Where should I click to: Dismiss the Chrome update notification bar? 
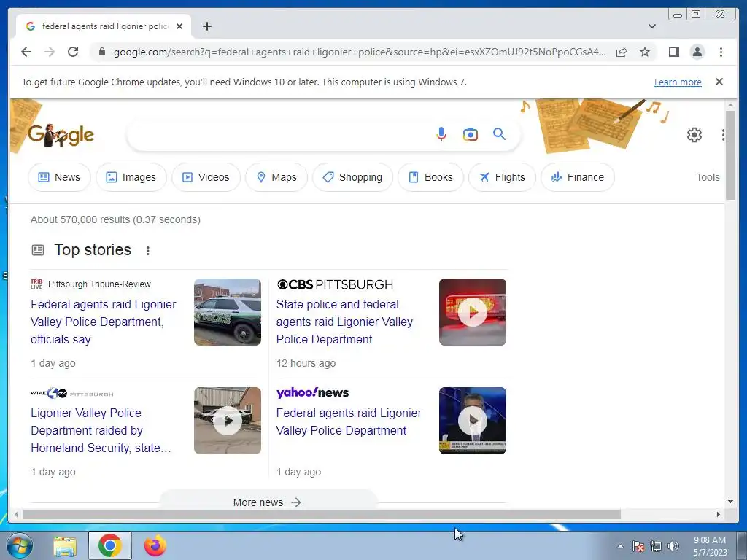(x=719, y=82)
